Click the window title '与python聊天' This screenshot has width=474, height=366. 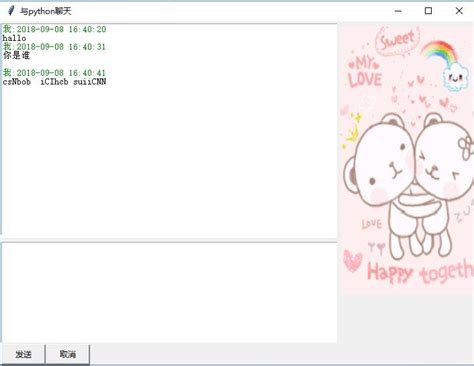46,11
